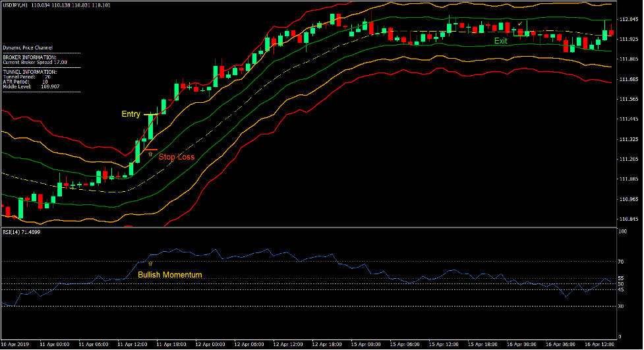Click the Dynamic Price Channel heading
Viewport: 644px width, 350px height.
[x=27, y=48]
